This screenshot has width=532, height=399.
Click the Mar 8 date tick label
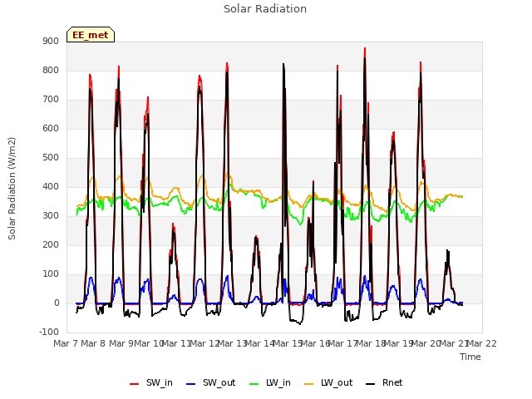[x=93, y=343]
